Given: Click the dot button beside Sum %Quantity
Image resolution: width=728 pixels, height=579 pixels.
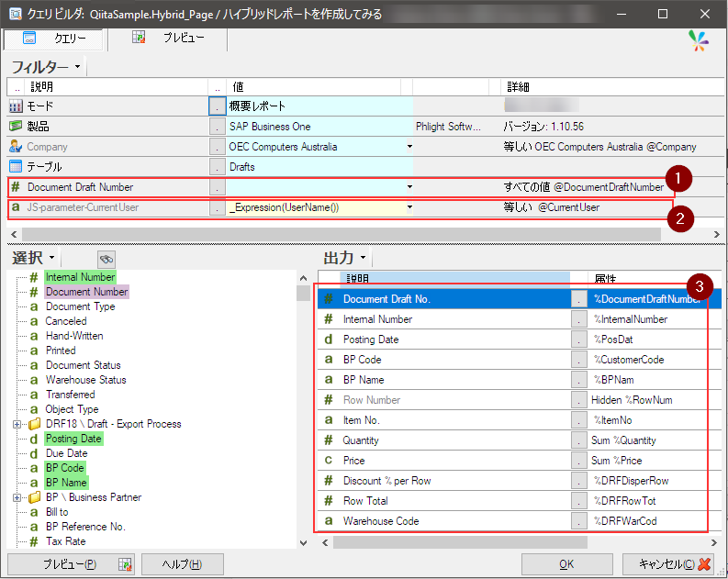Looking at the screenshot, I should 579,440.
